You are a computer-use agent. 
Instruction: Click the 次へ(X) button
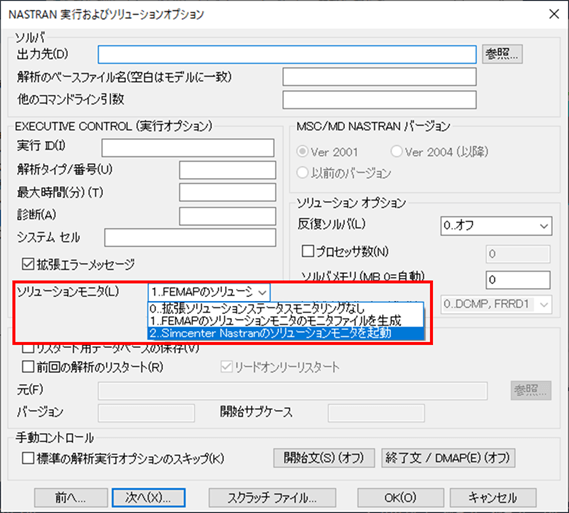(148, 497)
